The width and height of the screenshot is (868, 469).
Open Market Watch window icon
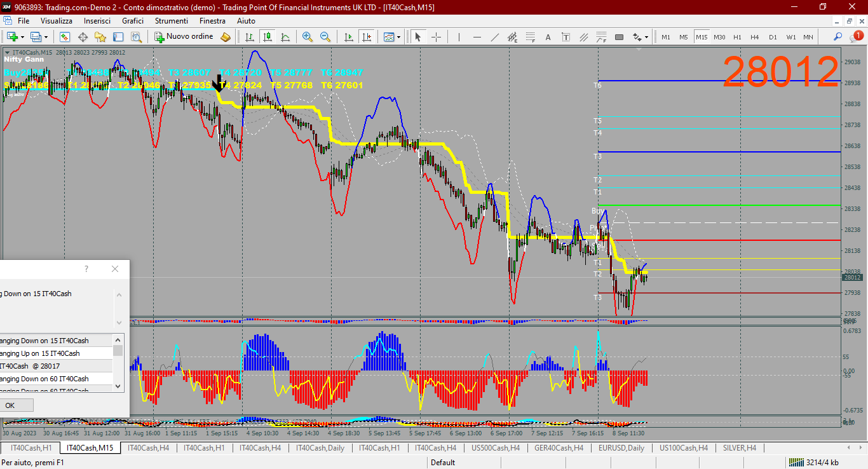(65, 37)
